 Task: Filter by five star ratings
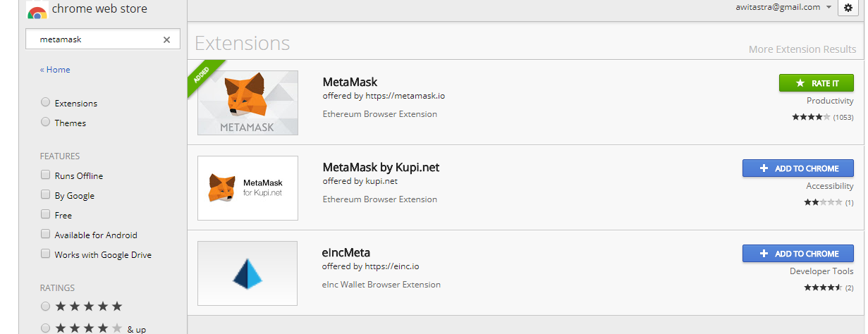pos(82,307)
